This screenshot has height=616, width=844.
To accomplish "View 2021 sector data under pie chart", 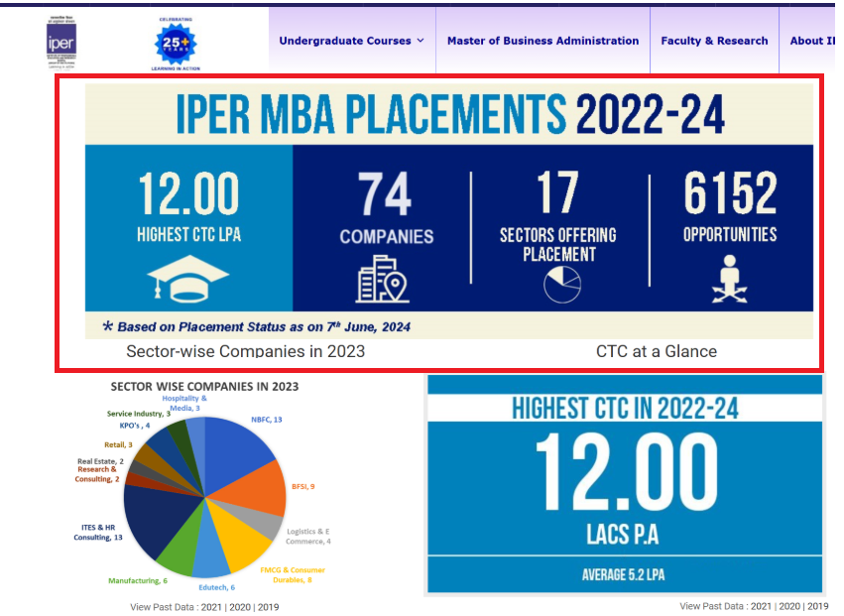I will (211, 607).
